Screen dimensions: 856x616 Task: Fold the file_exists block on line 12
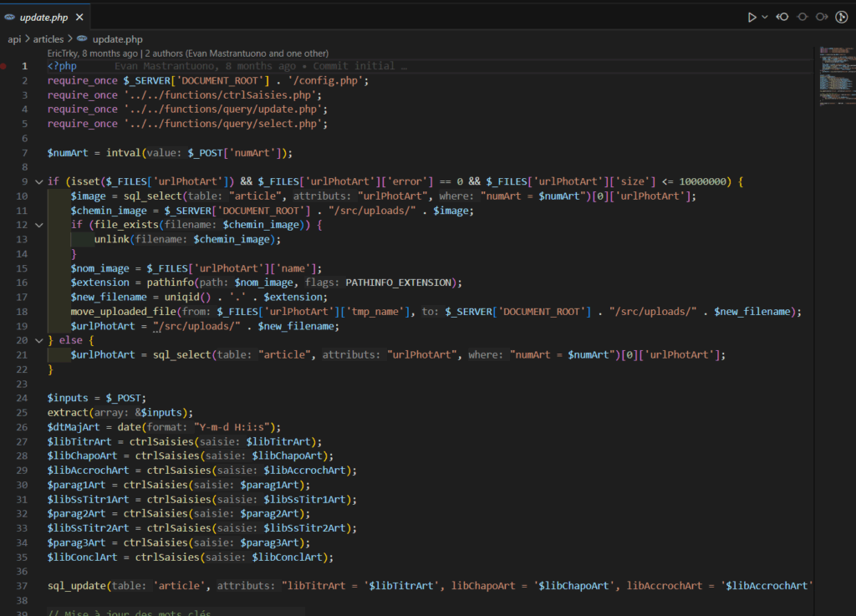coord(38,225)
